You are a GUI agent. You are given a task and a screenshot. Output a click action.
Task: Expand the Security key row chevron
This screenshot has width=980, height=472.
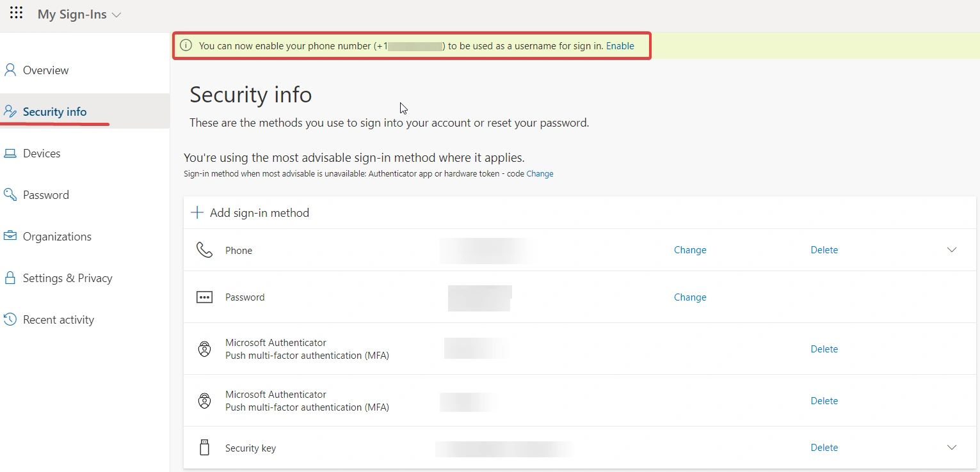click(x=952, y=447)
